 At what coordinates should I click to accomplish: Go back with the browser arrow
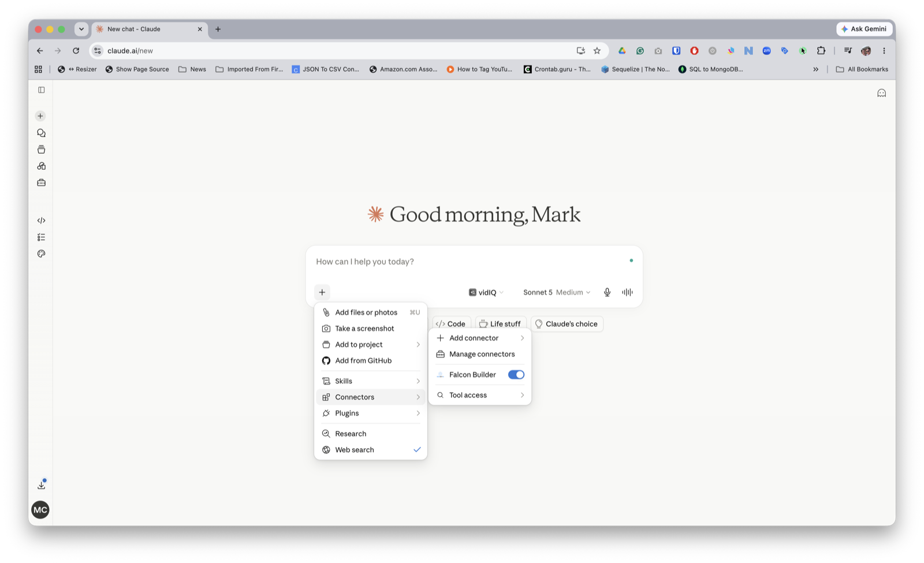click(40, 51)
